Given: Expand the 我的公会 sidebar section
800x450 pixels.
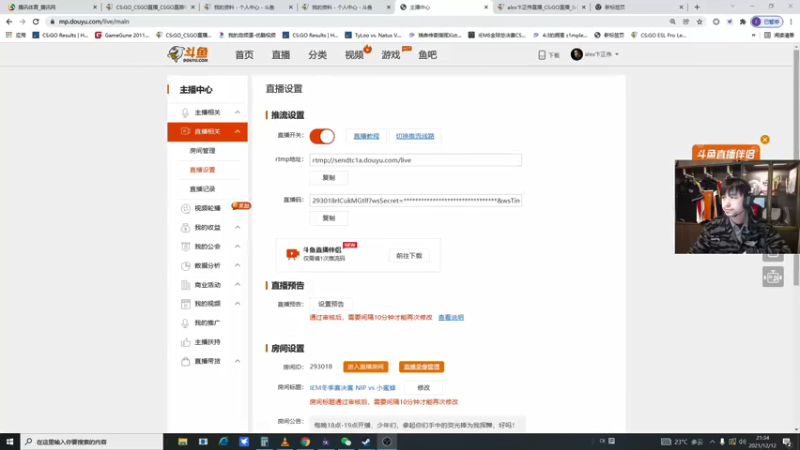Looking at the screenshot, I should pyautogui.click(x=237, y=246).
